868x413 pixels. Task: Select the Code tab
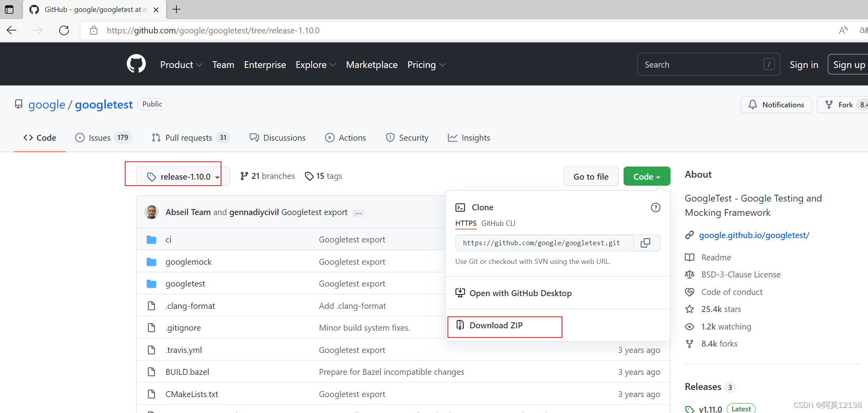point(40,138)
